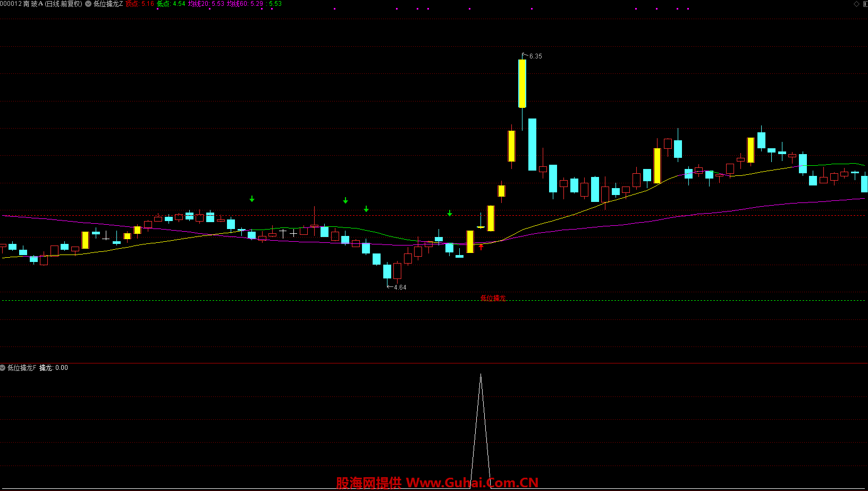Click 低点: 4.54 value in header
868x491 pixels.
[x=171, y=4]
